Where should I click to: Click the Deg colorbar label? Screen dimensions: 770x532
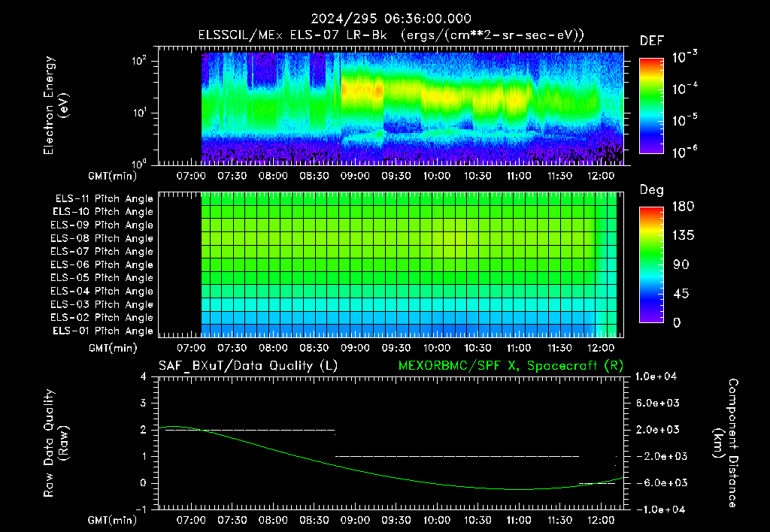652,190
